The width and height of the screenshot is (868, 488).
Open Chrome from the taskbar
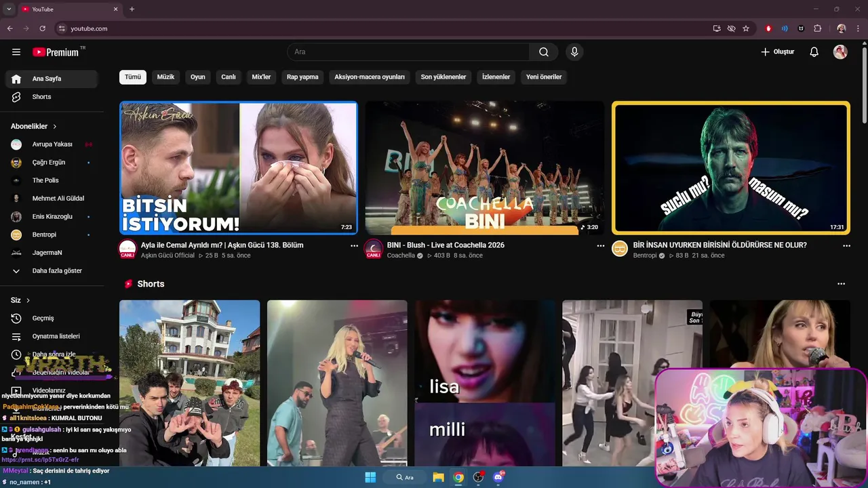click(x=458, y=477)
